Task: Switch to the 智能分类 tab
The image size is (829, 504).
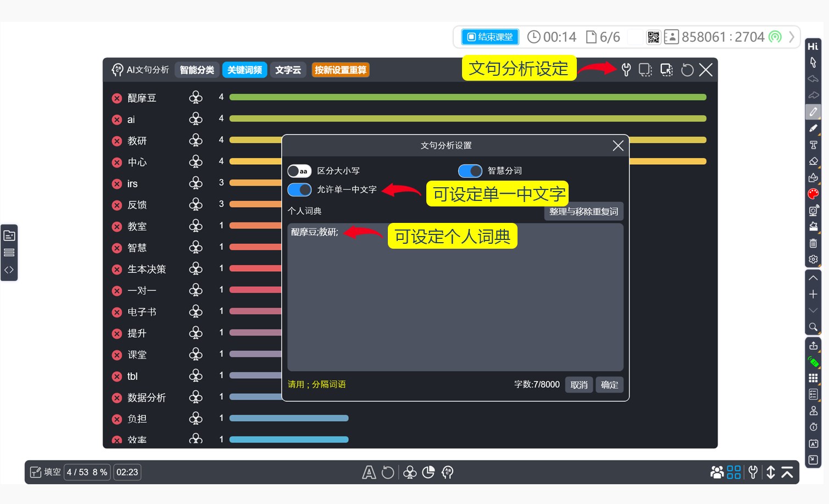Action: pyautogui.click(x=197, y=70)
